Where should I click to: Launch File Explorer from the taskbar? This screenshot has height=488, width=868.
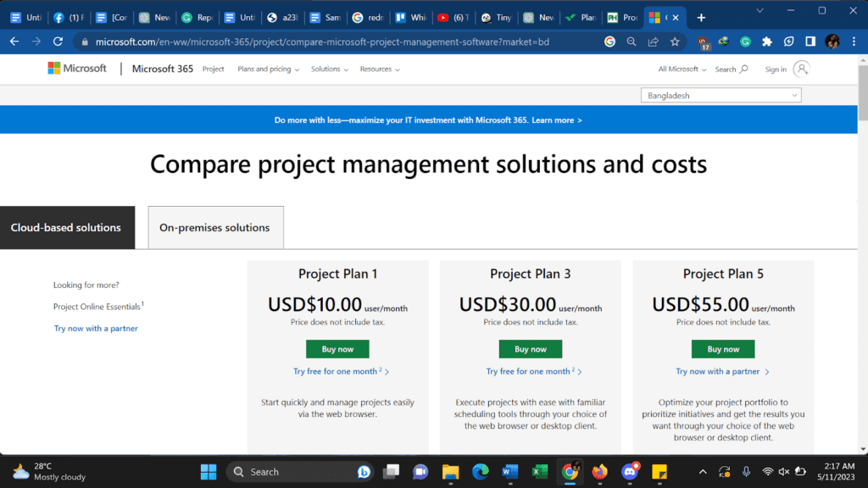click(451, 471)
